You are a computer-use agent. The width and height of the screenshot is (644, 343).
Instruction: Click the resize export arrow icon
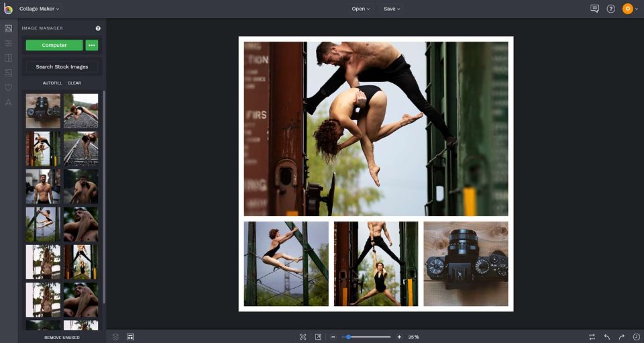[x=318, y=337]
